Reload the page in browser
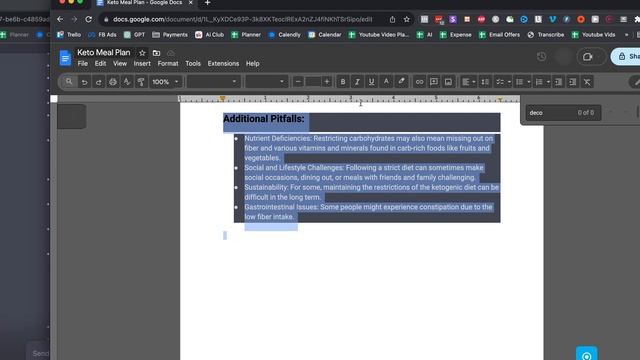Image resolution: width=640 pixels, height=360 pixels. [x=89, y=19]
